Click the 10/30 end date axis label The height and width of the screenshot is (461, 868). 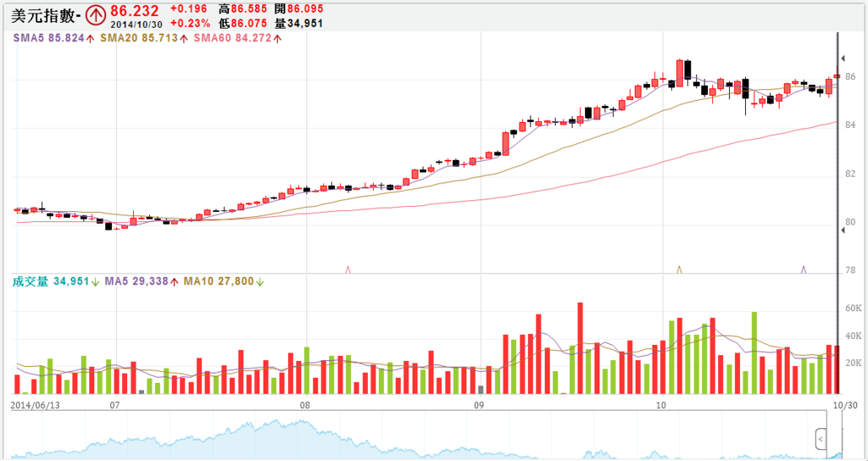845,404
